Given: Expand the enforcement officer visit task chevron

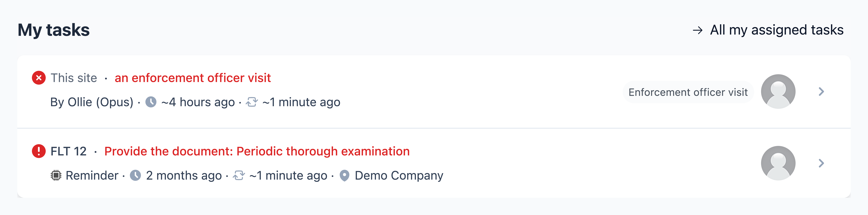Looking at the screenshot, I should (821, 92).
